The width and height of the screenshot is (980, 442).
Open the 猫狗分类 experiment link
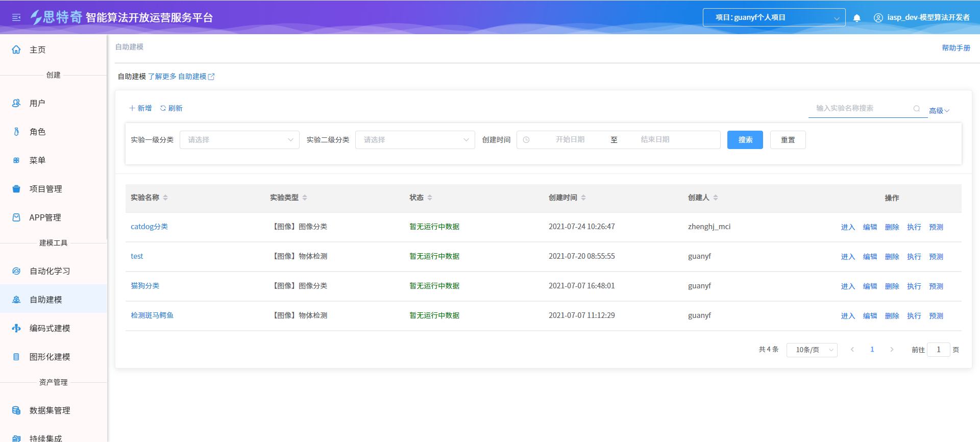pos(145,286)
